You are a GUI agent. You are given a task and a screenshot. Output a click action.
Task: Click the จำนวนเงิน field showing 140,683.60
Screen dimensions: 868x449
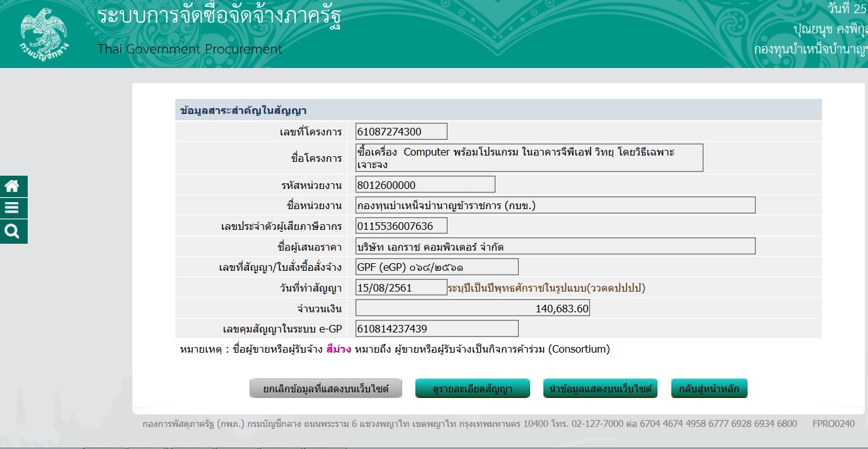click(472, 309)
